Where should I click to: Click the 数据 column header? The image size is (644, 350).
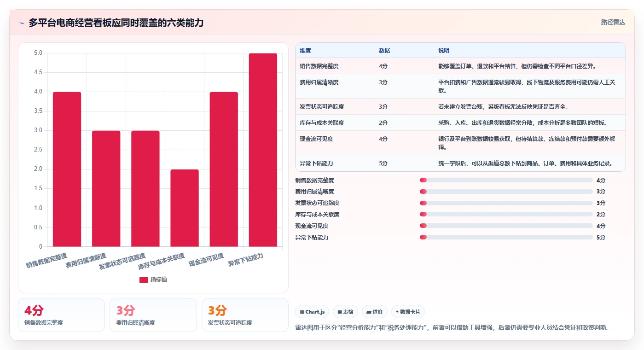(384, 50)
